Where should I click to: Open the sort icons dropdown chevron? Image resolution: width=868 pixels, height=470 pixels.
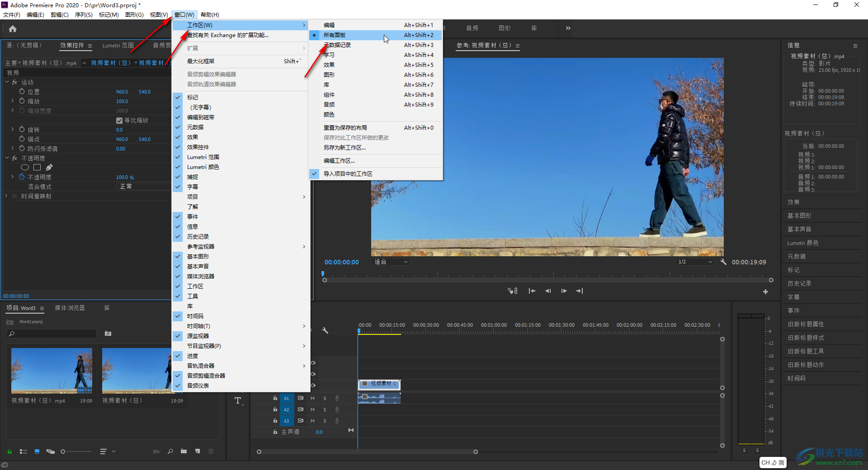click(x=113, y=451)
